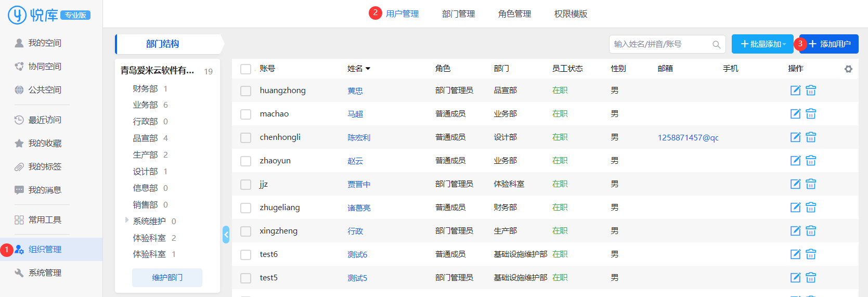The height and width of the screenshot is (297, 868).
Task: Sort by 姓名 column arrow
Action: (368, 69)
